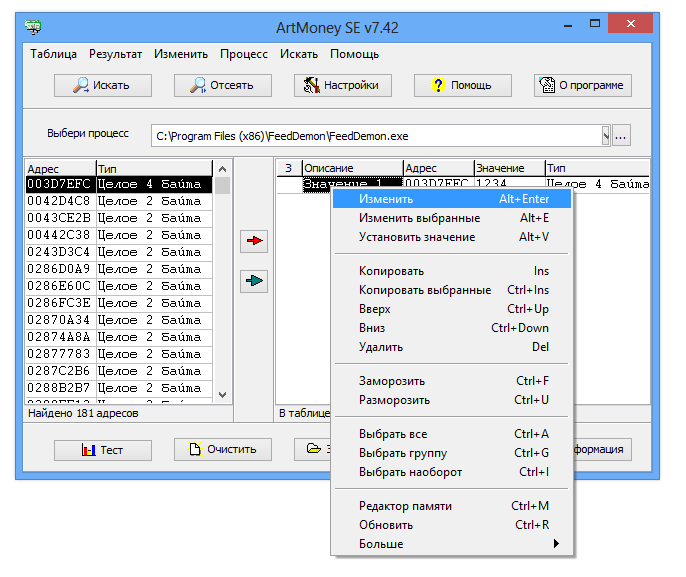Select address row 00442C38

pyautogui.click(x=119, y=235)
